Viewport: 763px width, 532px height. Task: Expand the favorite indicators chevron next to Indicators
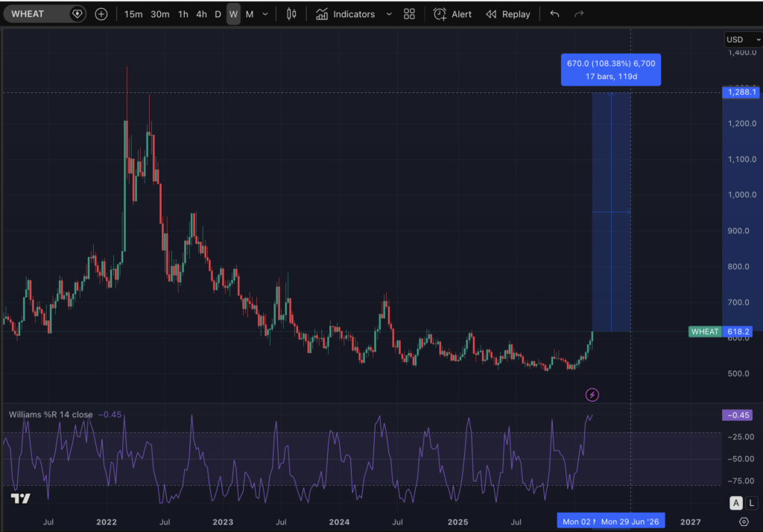pos(388,14)
